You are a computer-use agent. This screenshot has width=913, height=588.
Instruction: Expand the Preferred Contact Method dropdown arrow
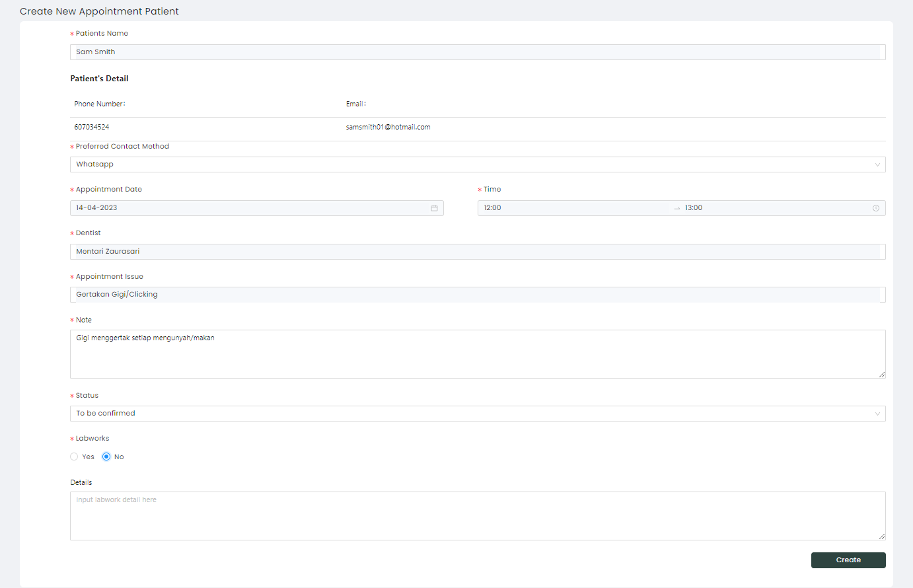pos(877,165)
